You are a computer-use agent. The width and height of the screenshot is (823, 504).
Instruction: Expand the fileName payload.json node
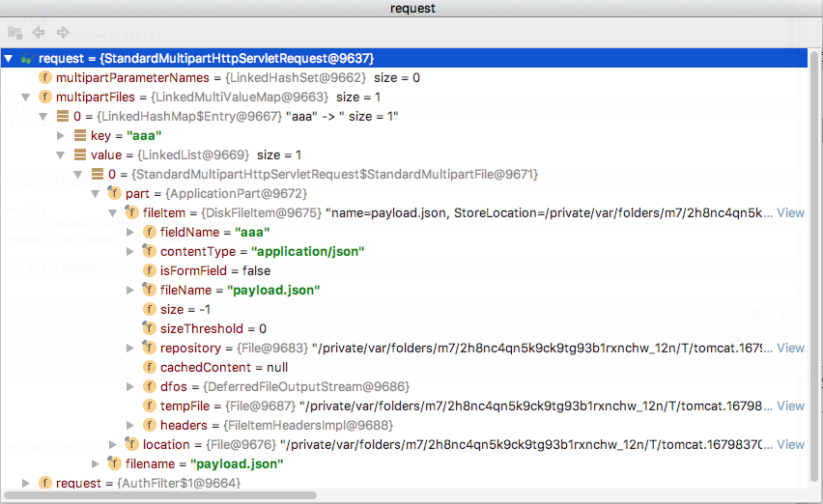click(130, 290)
